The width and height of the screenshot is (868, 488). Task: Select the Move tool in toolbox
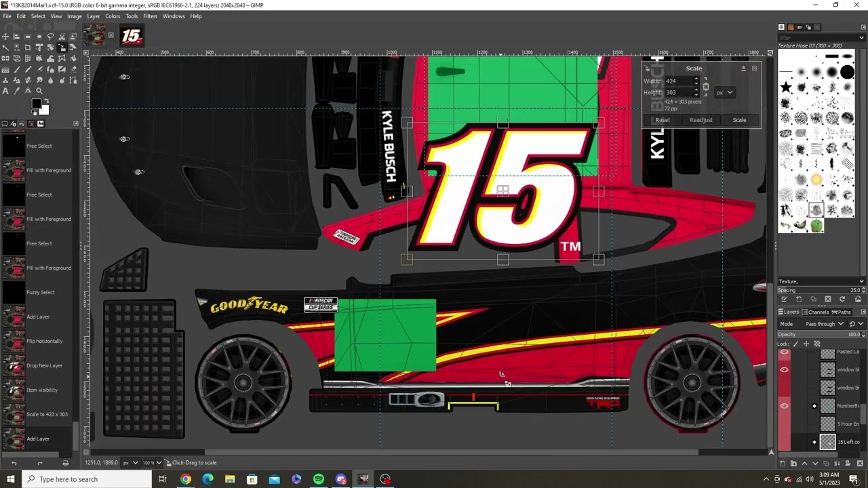coord(5,37)
